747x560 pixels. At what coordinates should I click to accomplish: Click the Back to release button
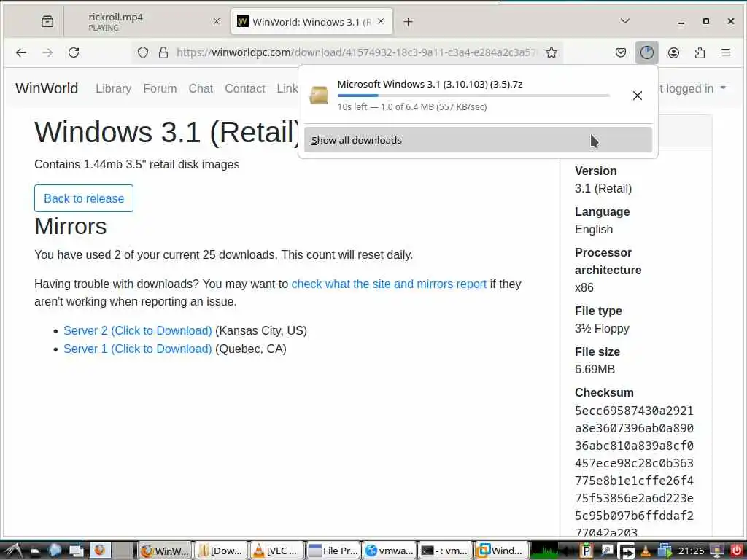pyautogui.click(x=84, y=198)
